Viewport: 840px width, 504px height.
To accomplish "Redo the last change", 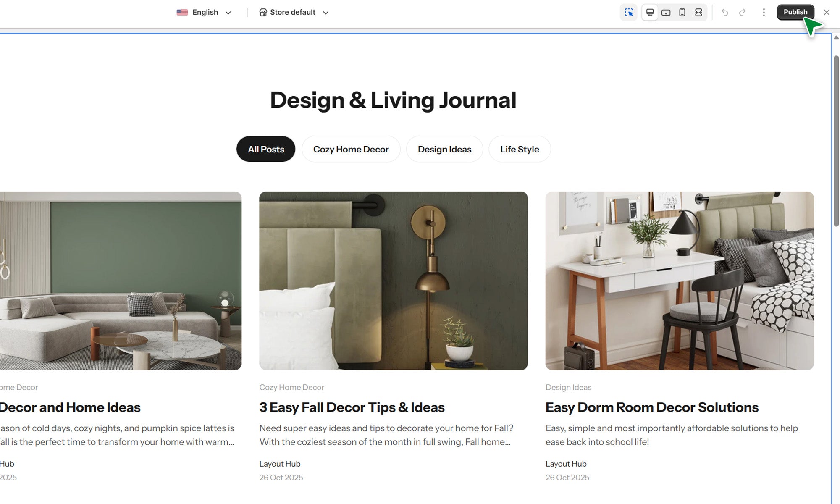I will tap(742, 12).
